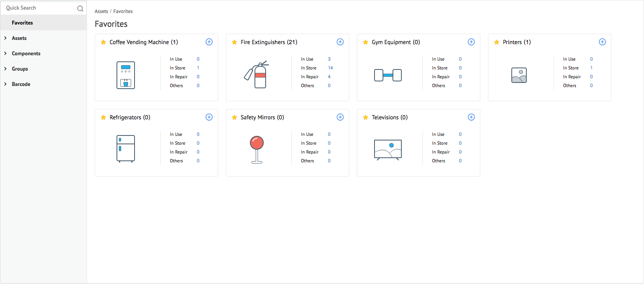Click the fire extinguisher illustration
Screen dimensions: 644x284
[x=256, y=74]
